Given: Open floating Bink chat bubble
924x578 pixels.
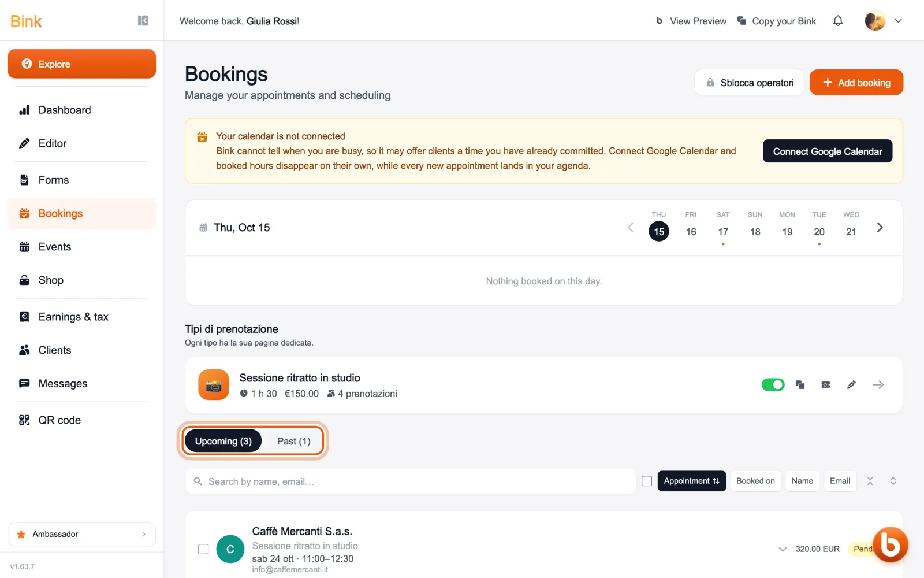Looking at the screenshot, I should (891, 544).
